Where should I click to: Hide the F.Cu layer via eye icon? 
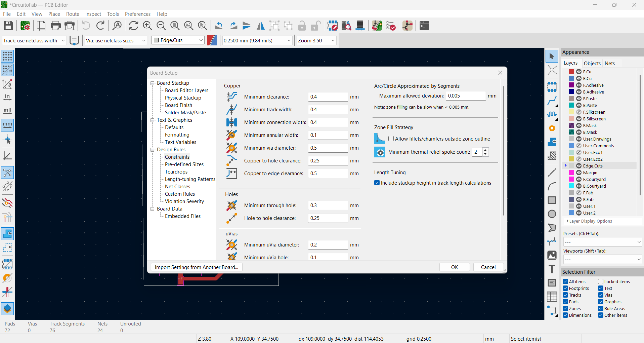point(579,72)
